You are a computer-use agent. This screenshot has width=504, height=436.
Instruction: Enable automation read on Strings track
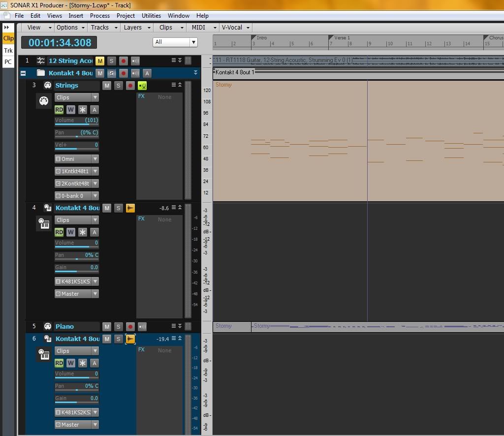(59, 110)
